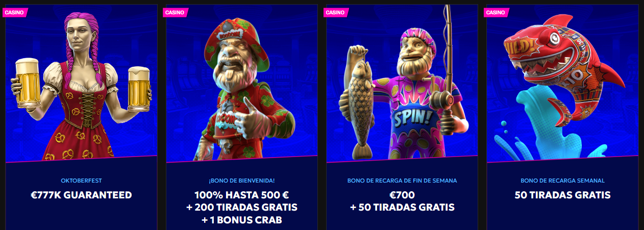This screenshot has width=644, height=230.
Task: Select the fisherman holding fish image
Action: pyautogui.click(x=402, y=83)
